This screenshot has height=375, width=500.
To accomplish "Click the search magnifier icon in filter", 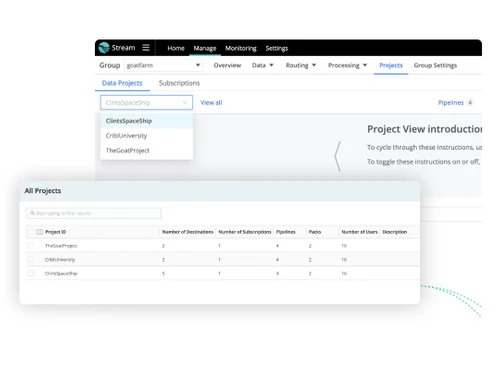I will (x=32, y=213).
